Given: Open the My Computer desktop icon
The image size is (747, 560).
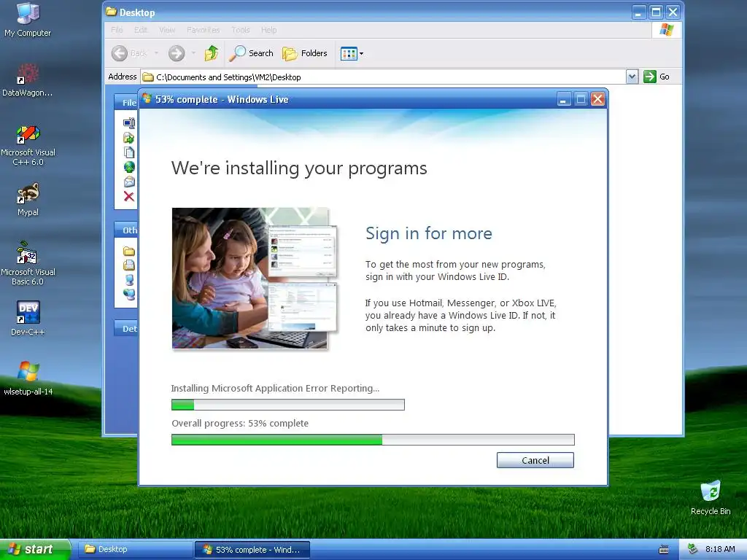Looking at the screenshot, I should coord(28,20).
